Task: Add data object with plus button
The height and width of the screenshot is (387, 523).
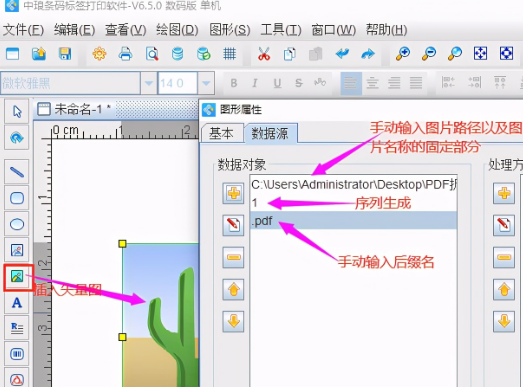Action: tap(233, 193)
